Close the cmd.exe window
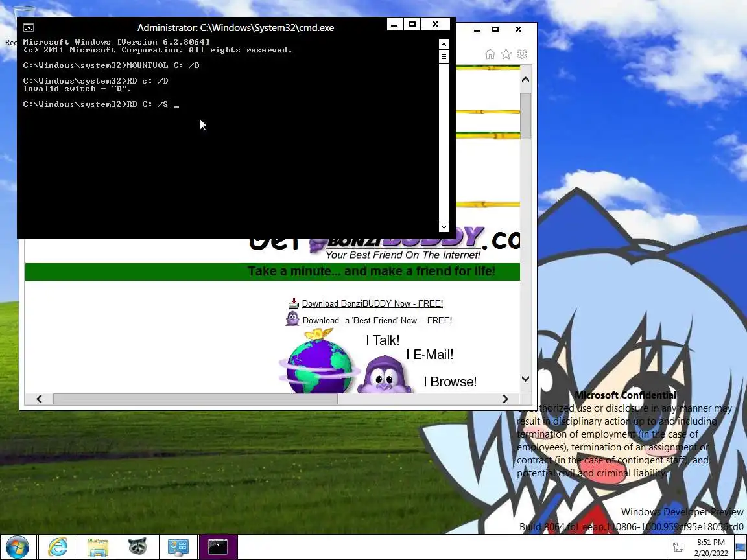 tap(436, 24)
